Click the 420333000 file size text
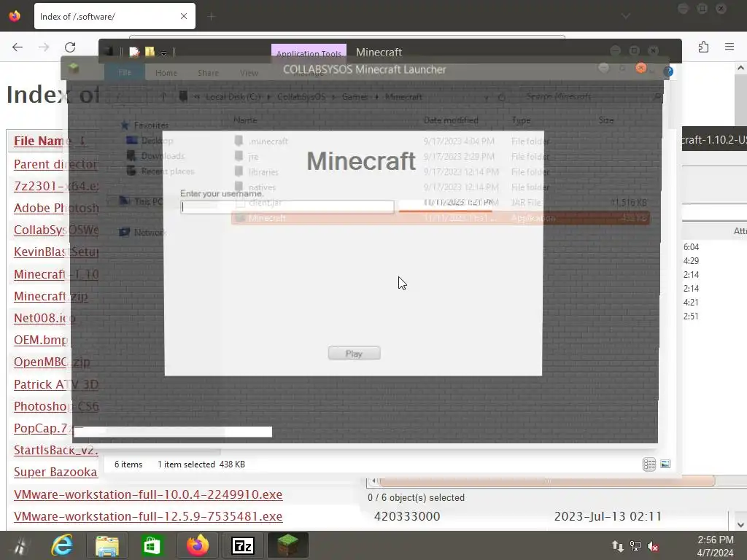The image size is (747, 560). tap(407, 516)
